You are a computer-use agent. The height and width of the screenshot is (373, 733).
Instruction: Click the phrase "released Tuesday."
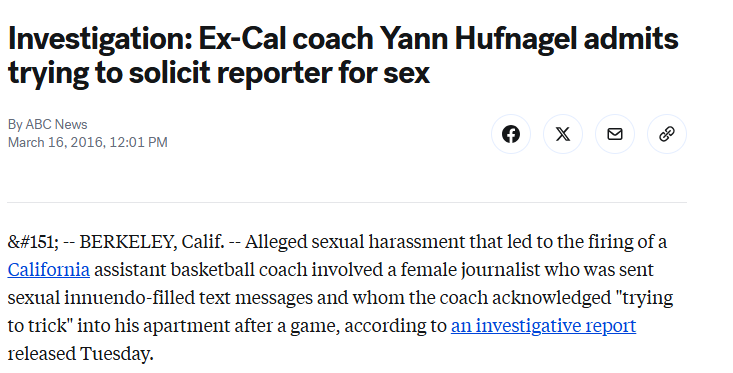point(80,354)
